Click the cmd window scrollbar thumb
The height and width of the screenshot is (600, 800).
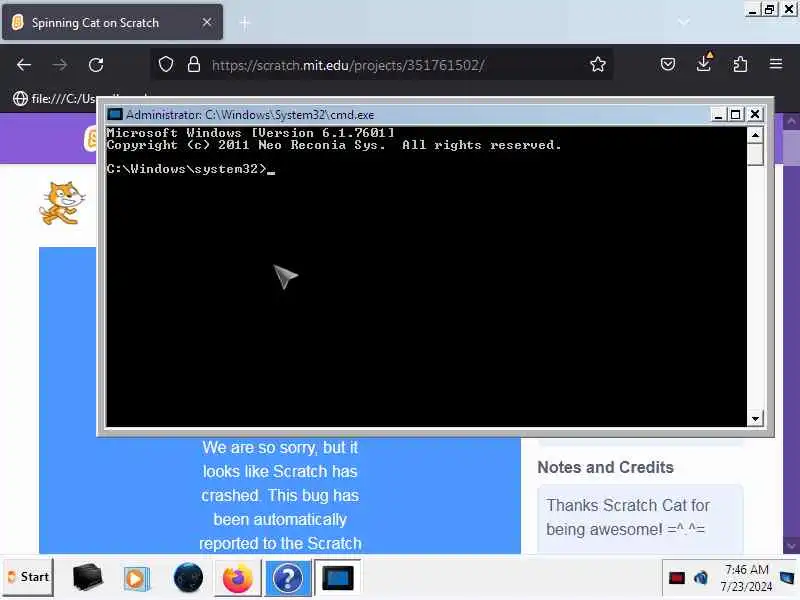pos(755,154)
